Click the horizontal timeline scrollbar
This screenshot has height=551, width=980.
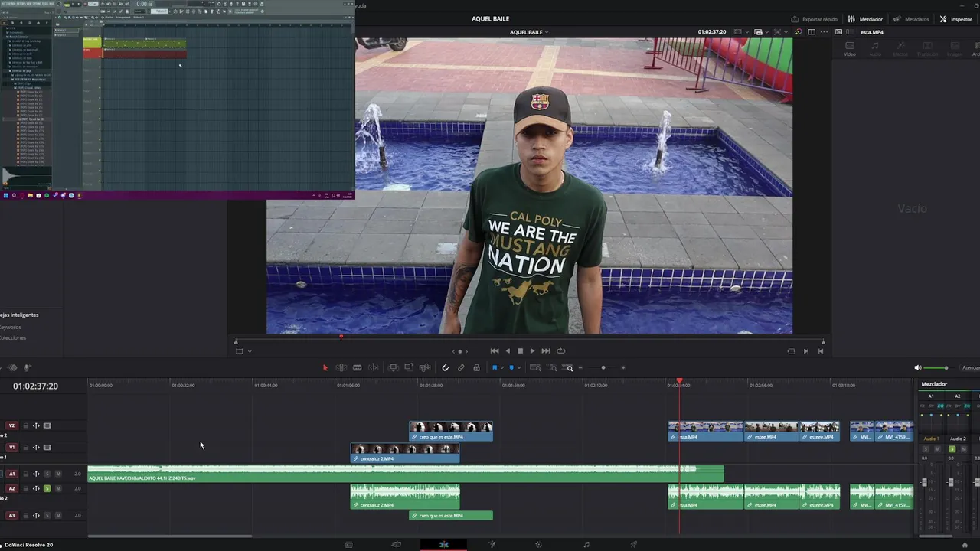[170, 536]
